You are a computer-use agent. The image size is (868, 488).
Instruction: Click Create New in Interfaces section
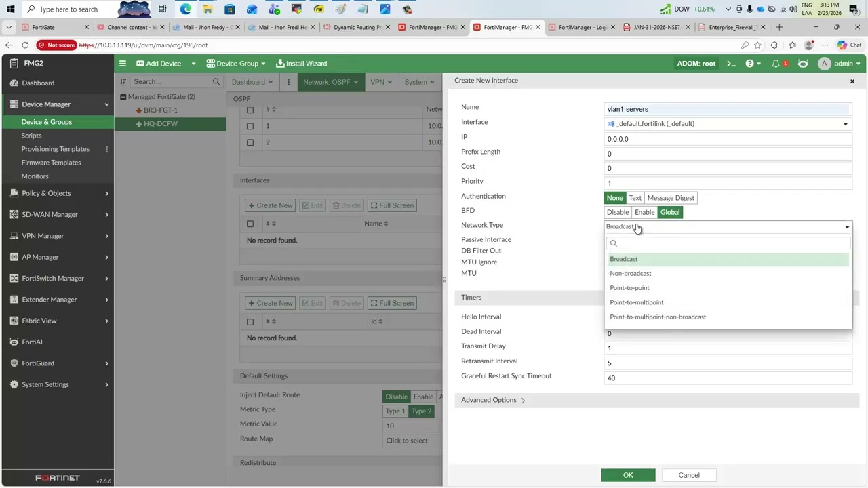click(270, 205)
